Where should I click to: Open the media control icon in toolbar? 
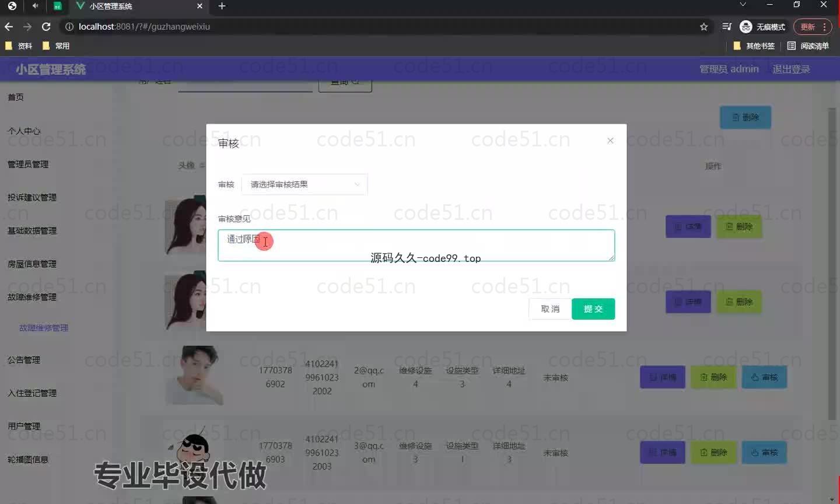point(727,27)
